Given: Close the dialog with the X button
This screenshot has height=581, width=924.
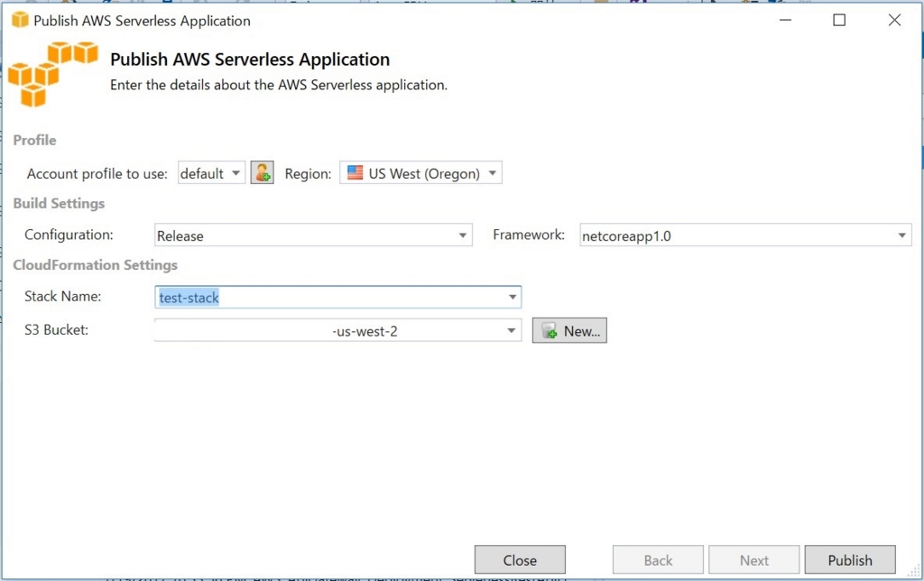Looking at the screenshot, I should click(894, 20).
